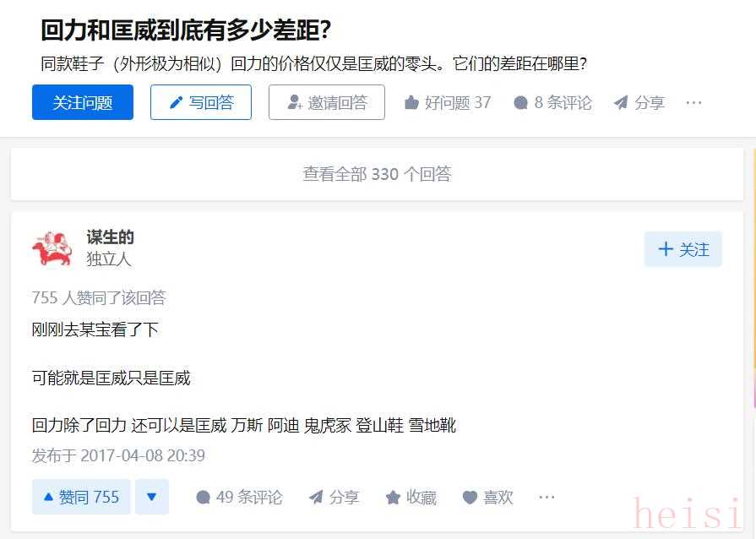
Task: Click the 关注问题 follow question button
Action: coord(83,102)
